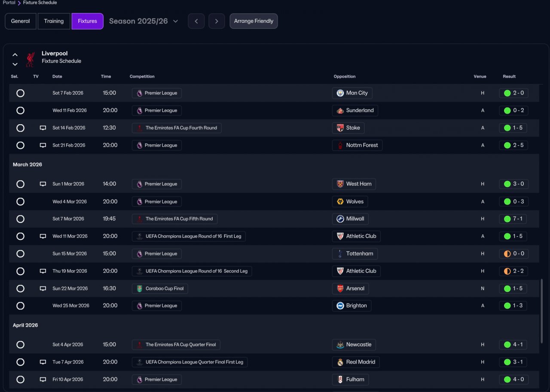This screenshot has width=550, height=392.
Task: Click the Arsenal club badge
Action: tap(340, 288)
